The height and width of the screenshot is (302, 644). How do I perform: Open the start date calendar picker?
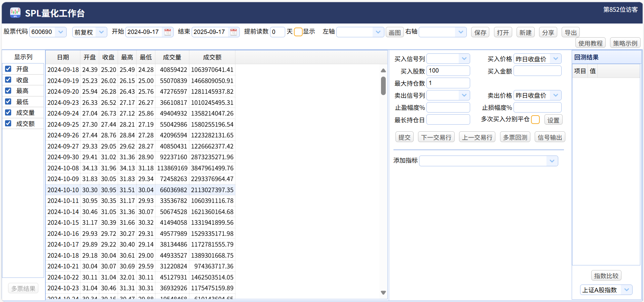167,32
